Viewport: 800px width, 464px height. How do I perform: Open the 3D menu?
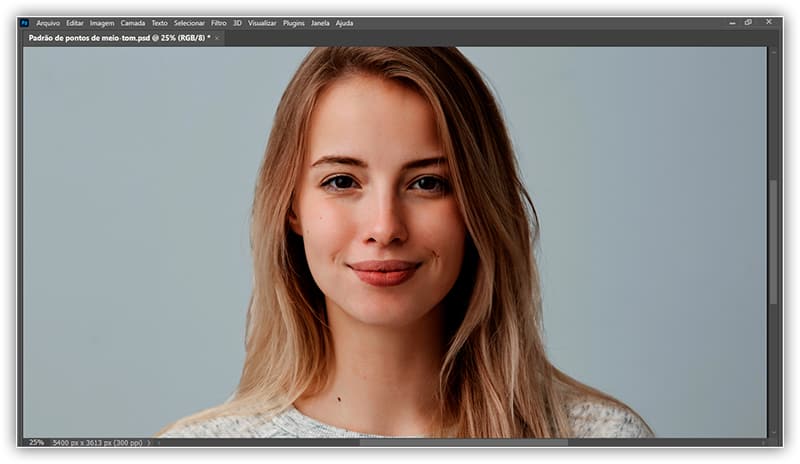[237, 23]
